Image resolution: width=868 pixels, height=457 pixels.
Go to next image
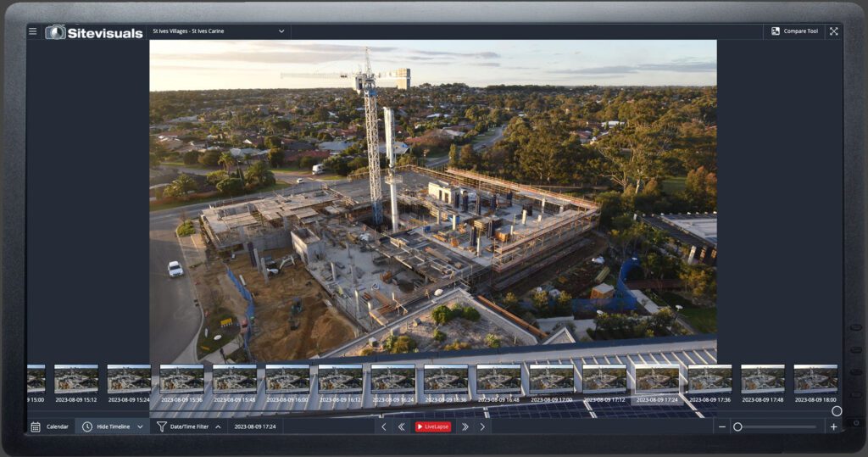point(482,426)
